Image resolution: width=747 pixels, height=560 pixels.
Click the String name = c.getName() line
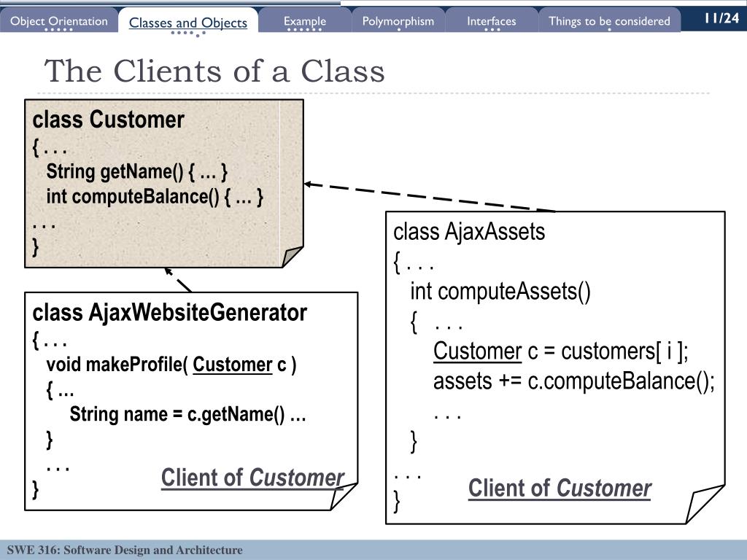[187, 414]
